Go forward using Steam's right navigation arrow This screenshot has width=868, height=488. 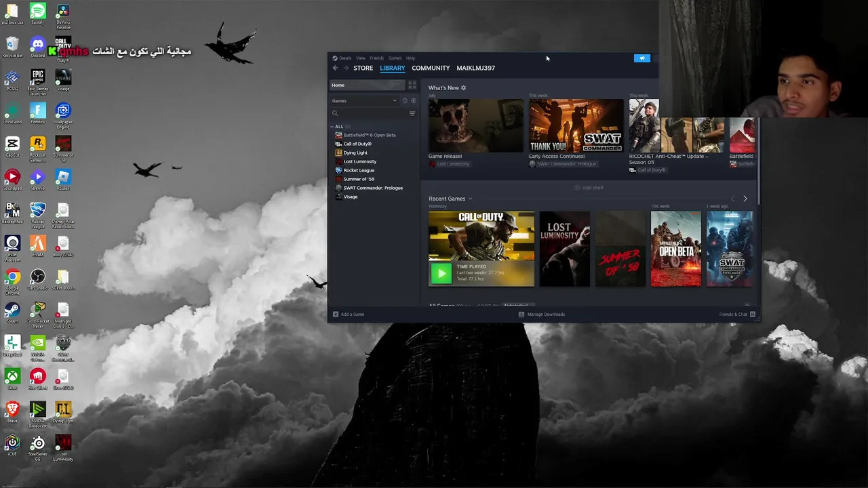(x=346, y=68)
